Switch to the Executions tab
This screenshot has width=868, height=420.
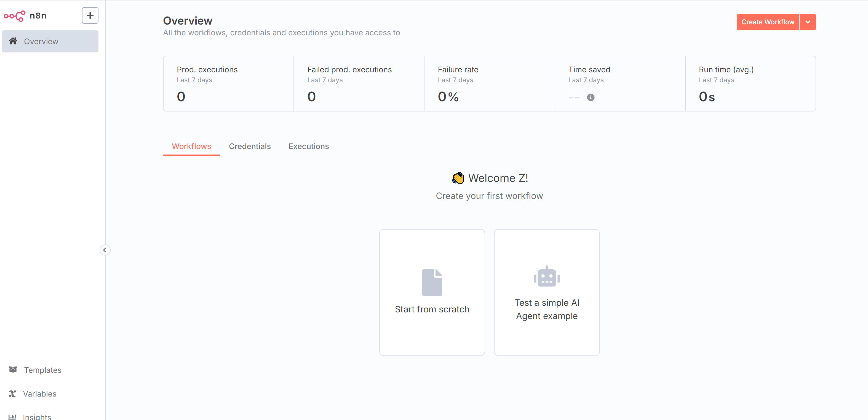coord(308,146)
